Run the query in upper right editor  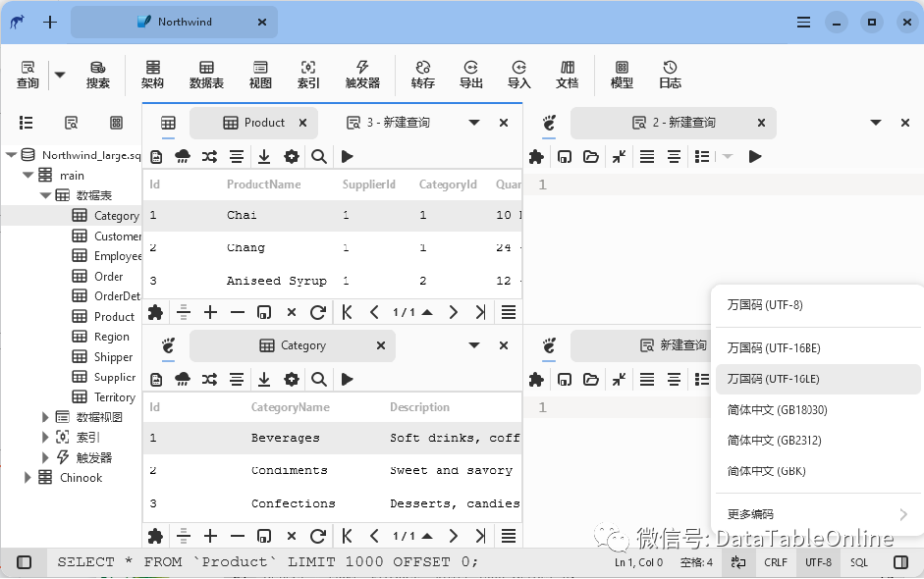click(755, 157)
